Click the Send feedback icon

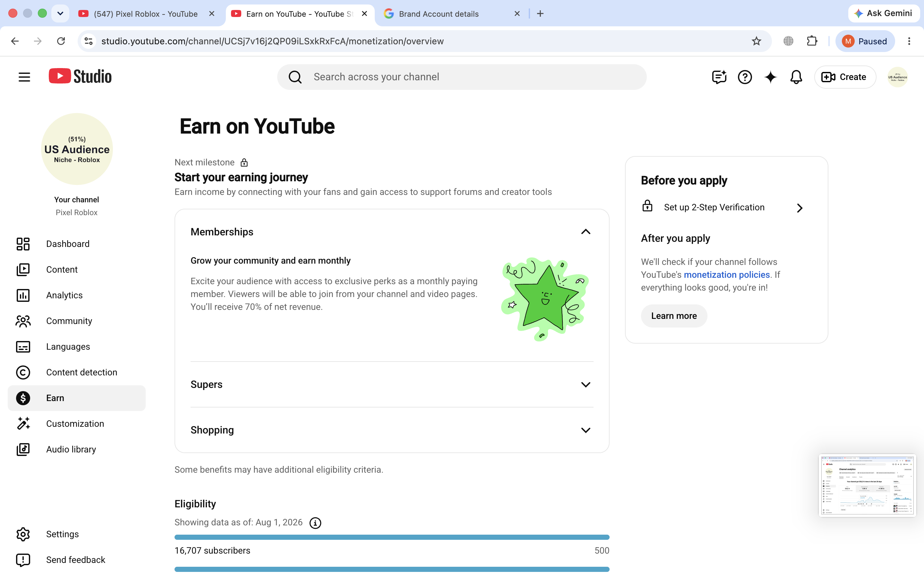tap(23, 560)
